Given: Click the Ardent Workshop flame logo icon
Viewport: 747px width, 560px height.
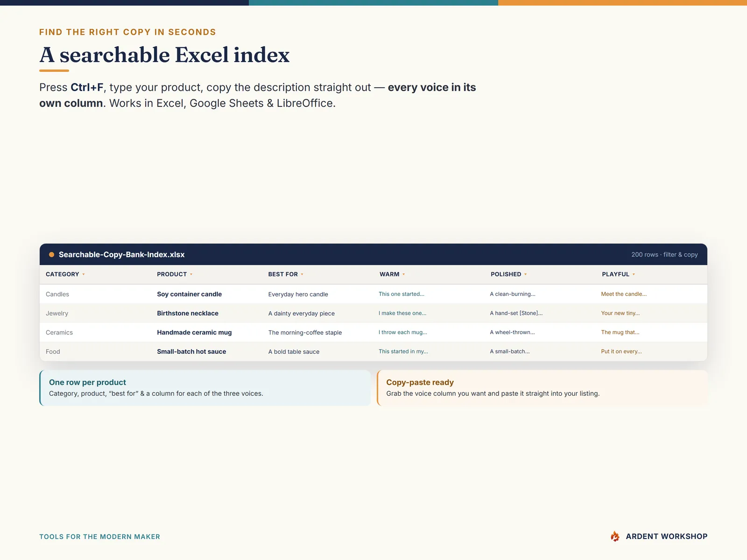Looking at the screenshot, I should [615, 536].
